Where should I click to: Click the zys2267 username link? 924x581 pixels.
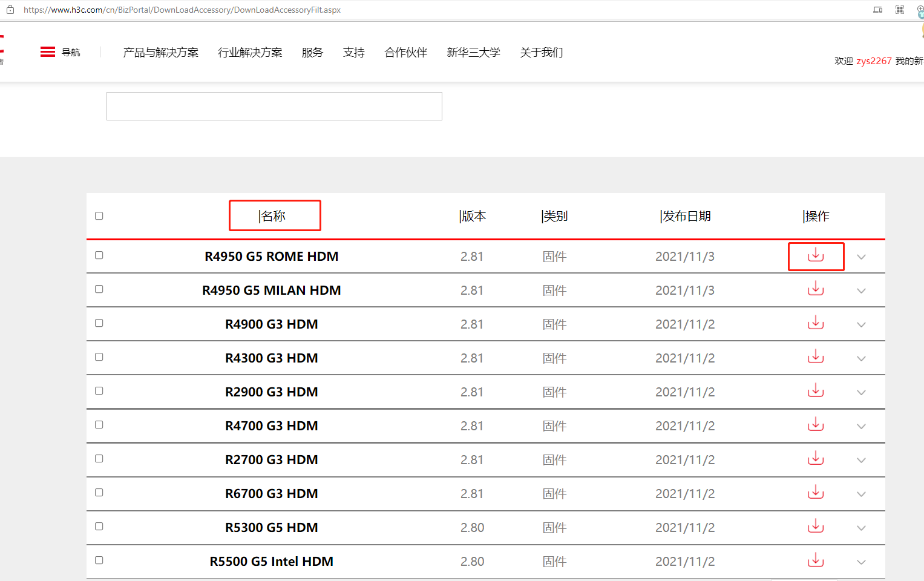[x=874, y=61]
